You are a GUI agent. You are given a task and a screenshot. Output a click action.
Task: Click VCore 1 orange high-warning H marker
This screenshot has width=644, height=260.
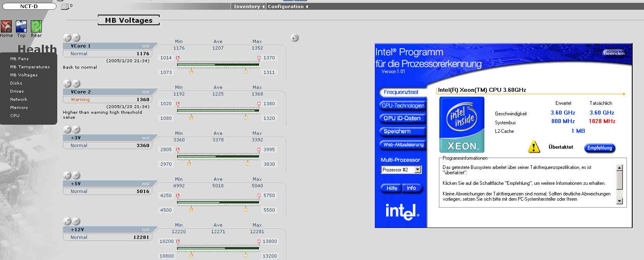click(x=245, y=71)
